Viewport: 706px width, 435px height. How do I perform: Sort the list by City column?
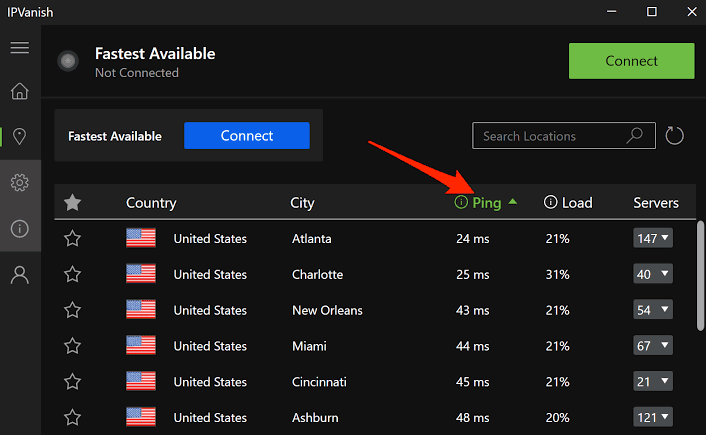(302, 203)
